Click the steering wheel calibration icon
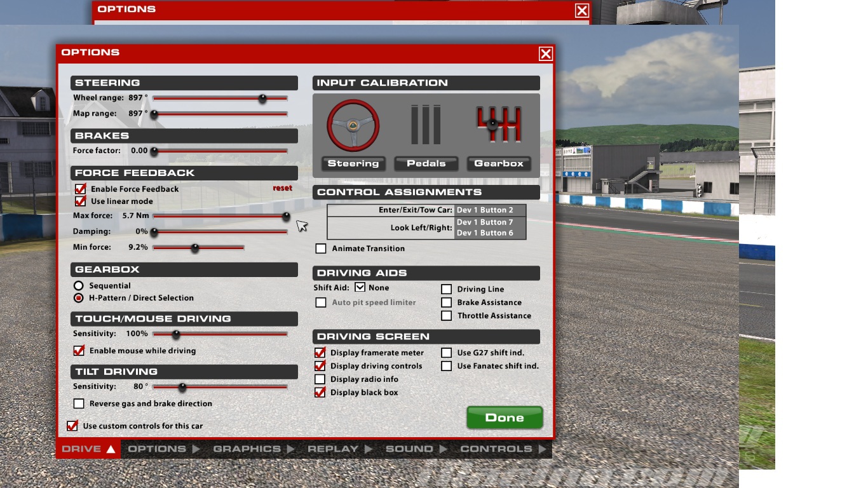The width and height of the screenshot is (868, 488). pyautogui.click(x=353, y=125)
